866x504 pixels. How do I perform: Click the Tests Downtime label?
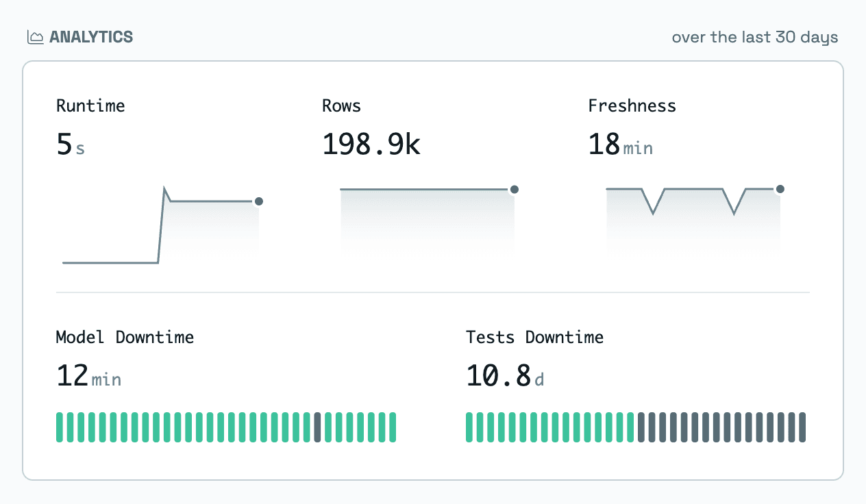pyautogui.click(x=534, y=337)
